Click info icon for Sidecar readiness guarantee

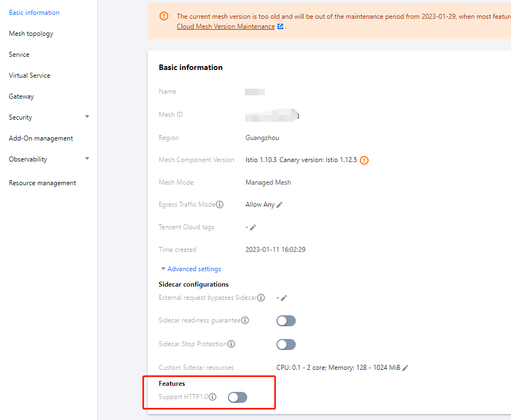[245, 320]
